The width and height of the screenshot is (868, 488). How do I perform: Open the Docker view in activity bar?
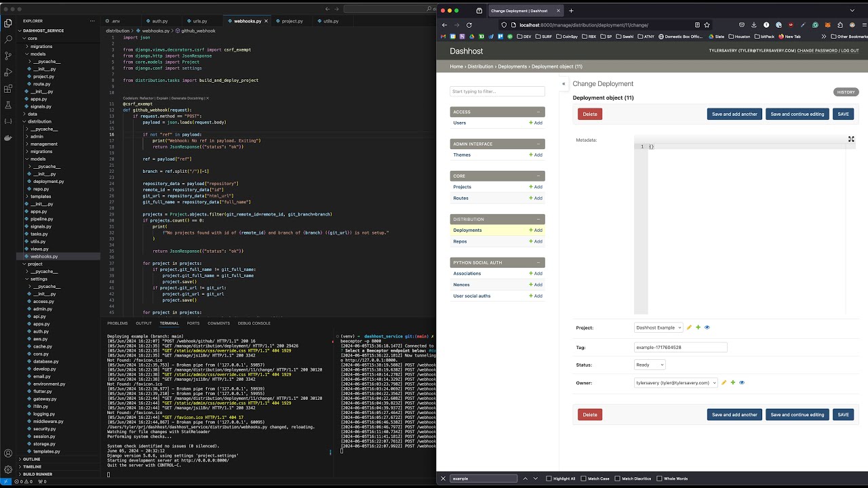pyautogui.click(x=8, y=138)
